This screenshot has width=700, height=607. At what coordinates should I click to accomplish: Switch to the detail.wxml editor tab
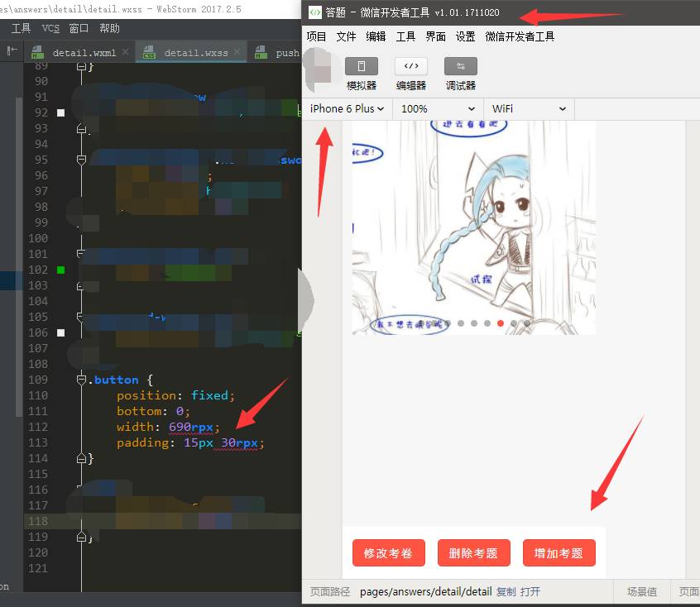tap(83, 53)
